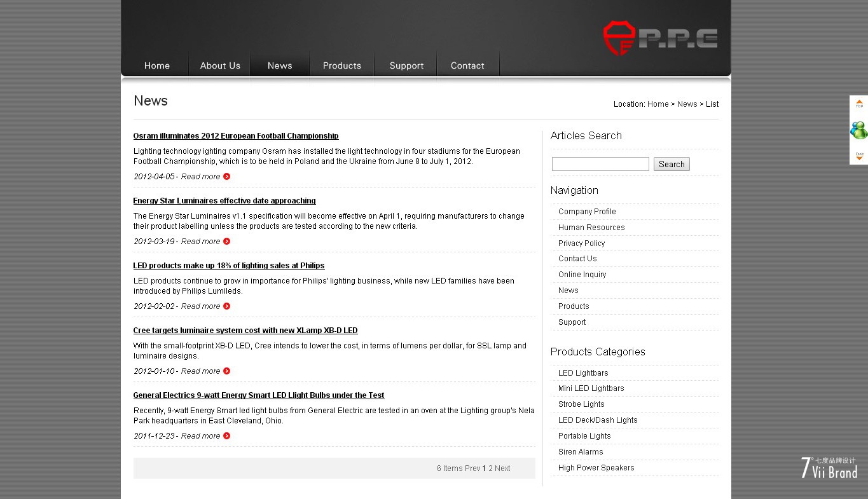Open the Cree targets luminaire article headline
868x499 pixels.
[x=245, y=331]
